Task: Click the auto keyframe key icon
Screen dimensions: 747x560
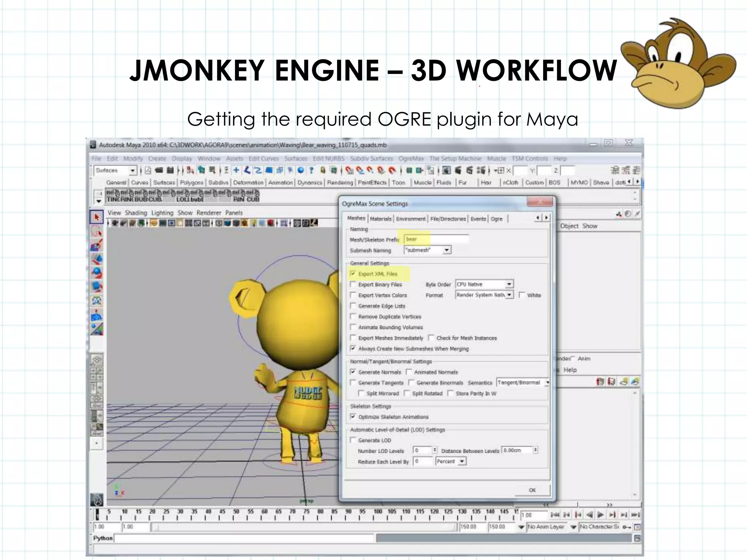Action: [627, 527]
